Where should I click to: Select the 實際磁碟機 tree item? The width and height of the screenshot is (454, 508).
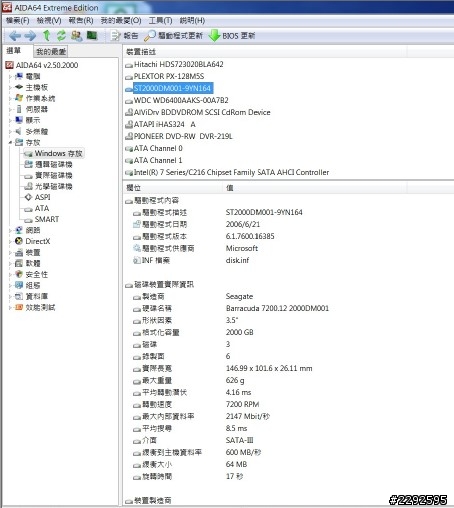point(54,175)
